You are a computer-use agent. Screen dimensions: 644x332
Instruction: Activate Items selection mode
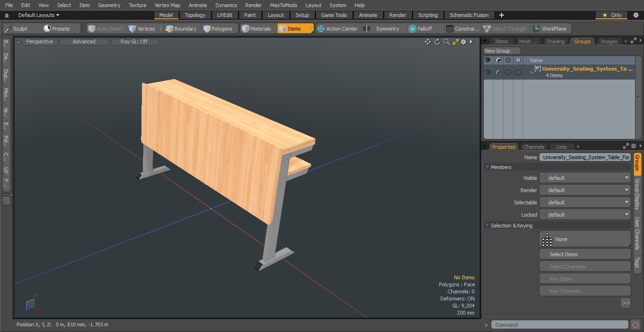(x=295, y=29)
